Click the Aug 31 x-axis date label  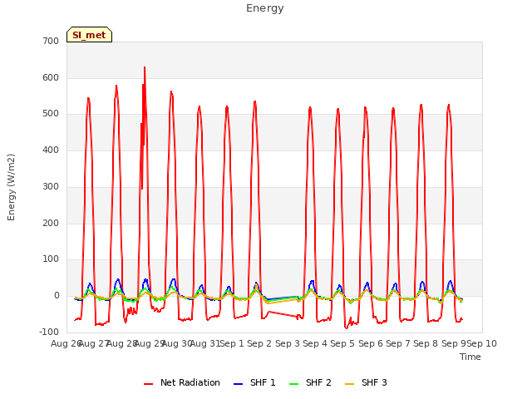pyautogui.click(x=205, y=343)
